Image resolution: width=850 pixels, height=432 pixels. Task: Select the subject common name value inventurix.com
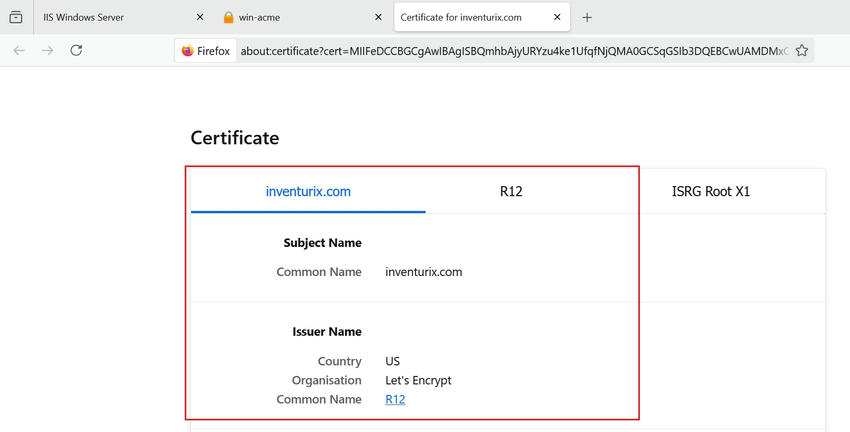pyautogui.click(x=424, y=272)
